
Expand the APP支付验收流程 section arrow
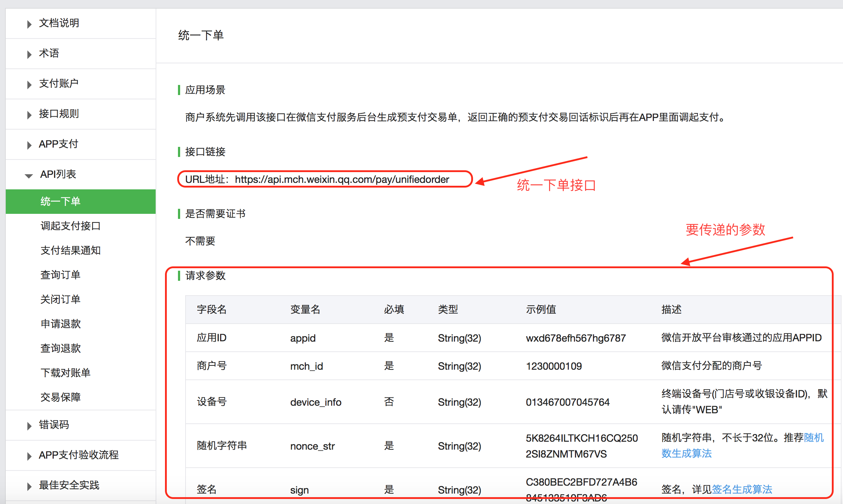29,456
